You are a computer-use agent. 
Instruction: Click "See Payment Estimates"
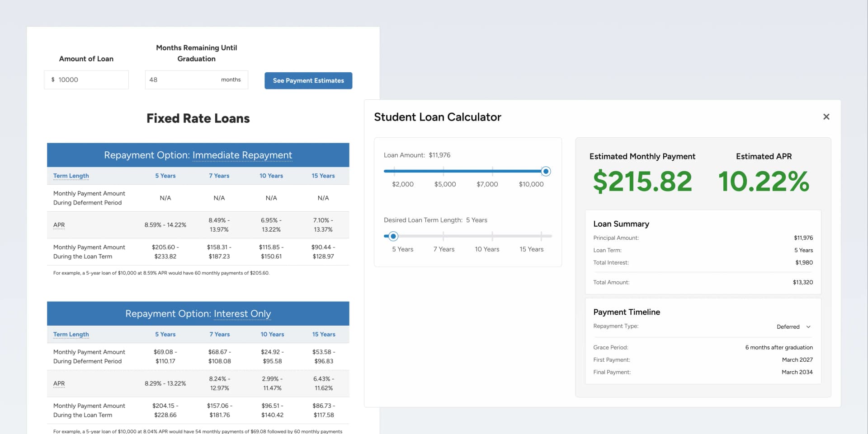[x=308, y=80]
